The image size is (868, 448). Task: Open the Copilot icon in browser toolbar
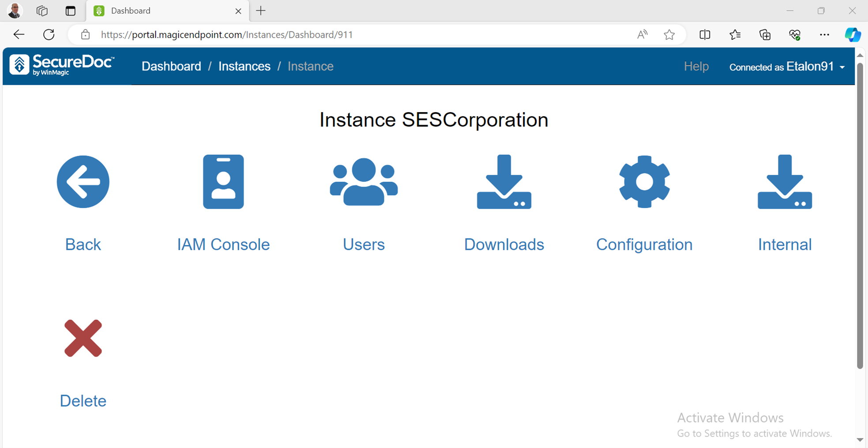pos(853,34)
